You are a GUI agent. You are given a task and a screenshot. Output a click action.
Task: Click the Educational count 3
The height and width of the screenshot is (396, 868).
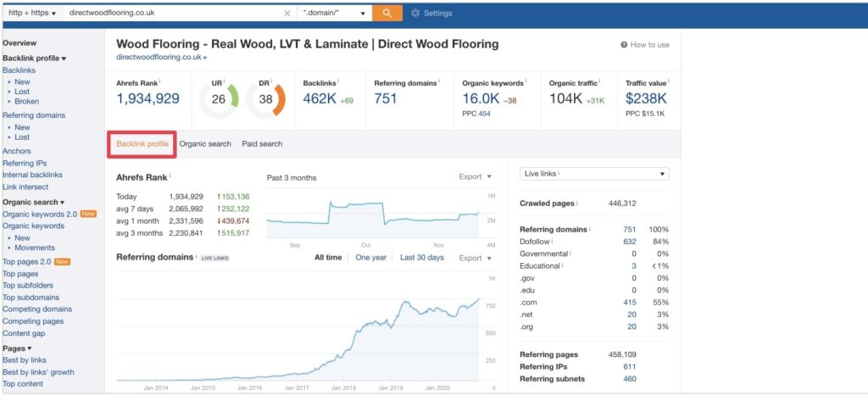click(634, 266)
